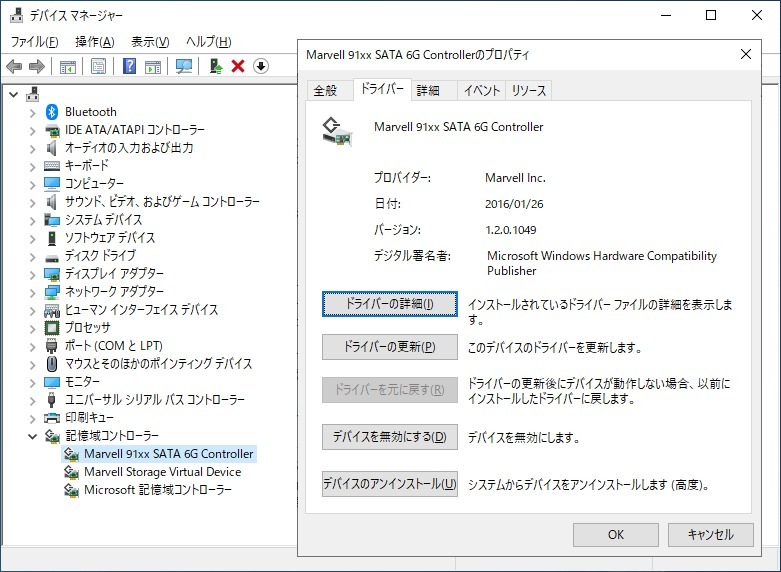Click ドライバーの更新(P) button
Screen dimensions: 781x572
(390, 347)
